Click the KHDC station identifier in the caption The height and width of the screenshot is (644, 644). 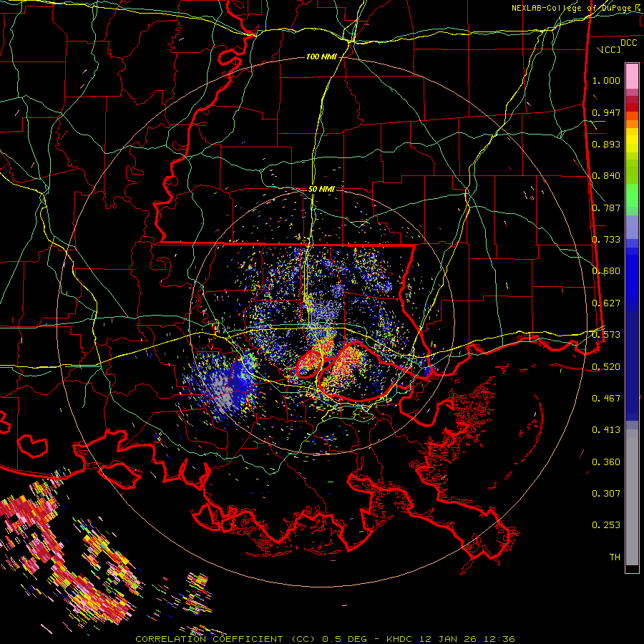(x=401, y=639)
